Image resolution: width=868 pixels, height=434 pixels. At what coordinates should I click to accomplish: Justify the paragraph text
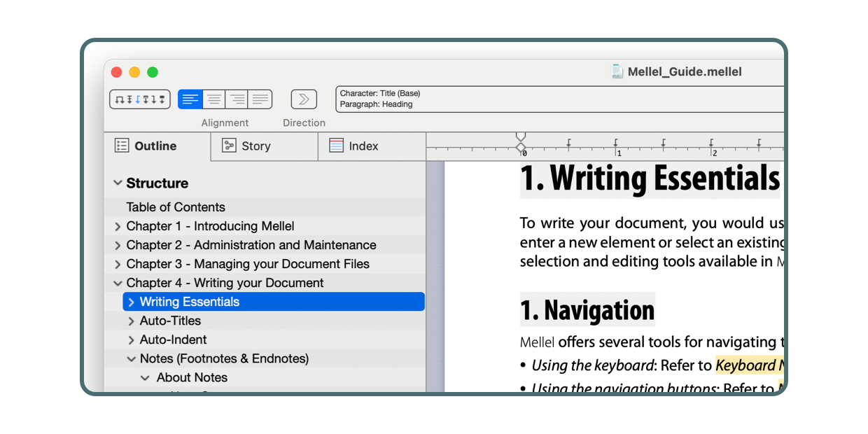coord(260,99)
